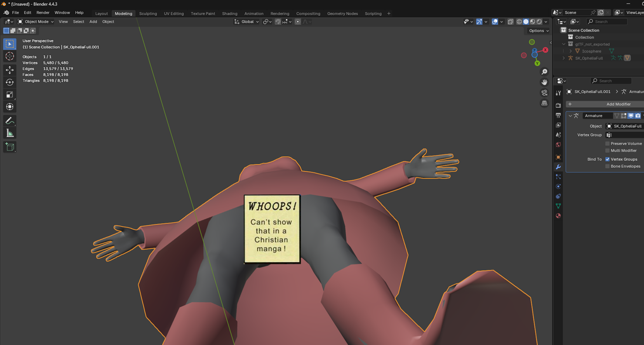Collapse the Armature modifier panel
644x345 pixels.
[570, 115]
